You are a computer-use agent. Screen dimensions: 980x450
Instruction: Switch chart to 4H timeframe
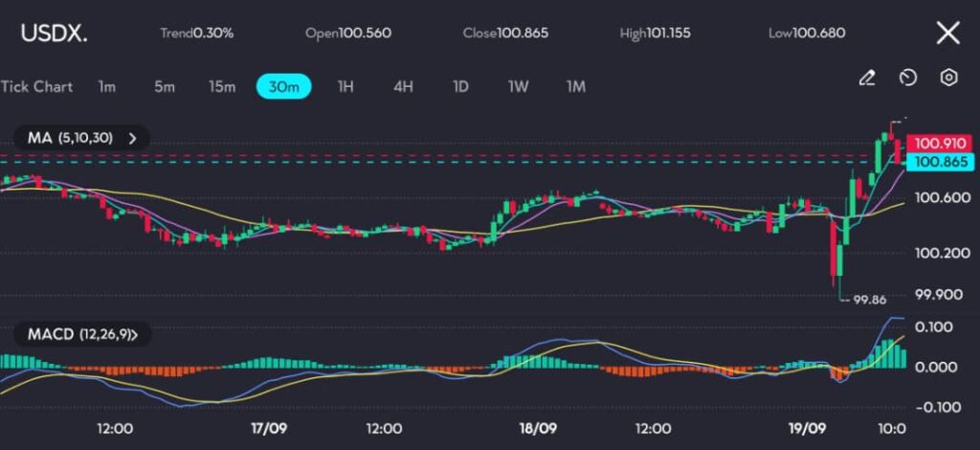(x=403, y=86)
